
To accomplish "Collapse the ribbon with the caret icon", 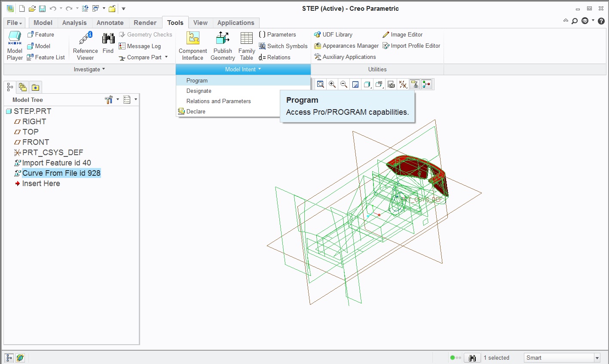I will [566, 21].
